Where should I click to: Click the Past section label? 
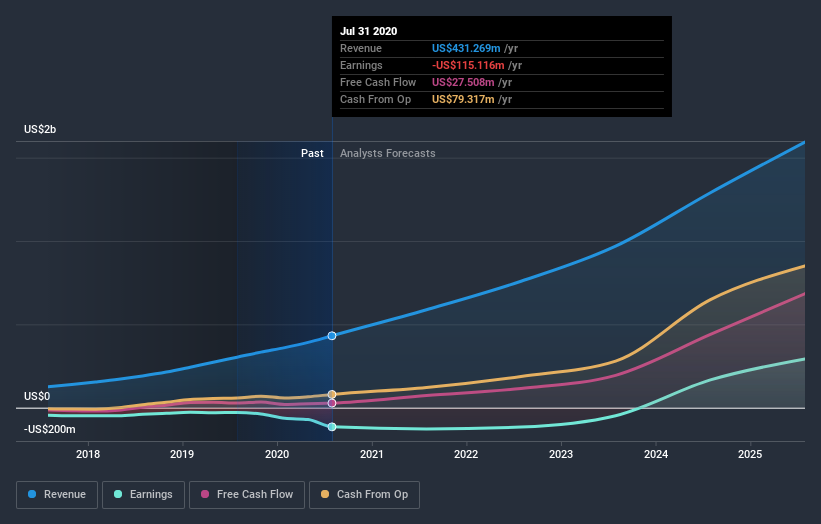point(312,153)
